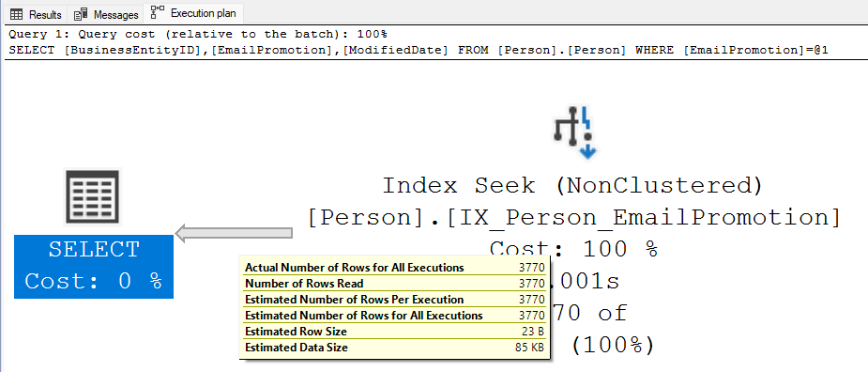Switch to the Results tab

click(x=36, y=14)
